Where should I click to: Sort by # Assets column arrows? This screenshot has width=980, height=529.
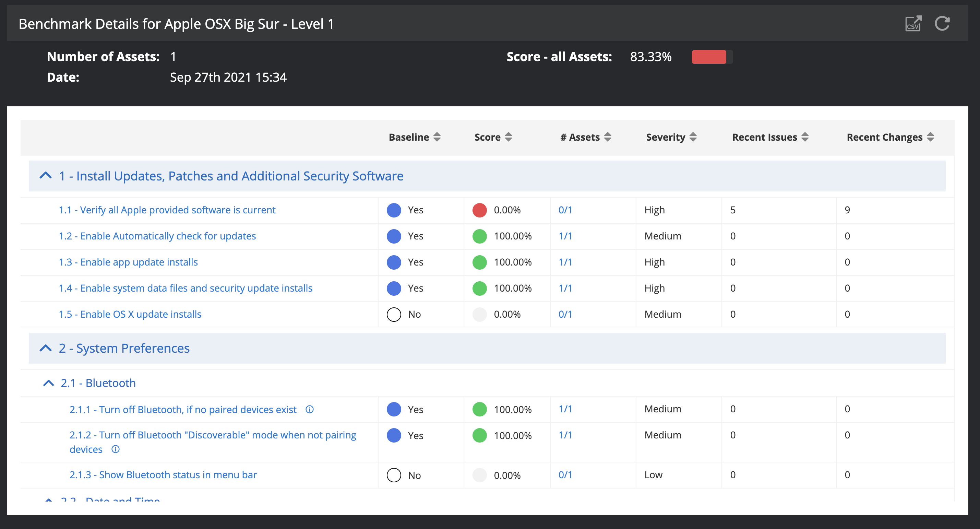[x=608, y=137]
